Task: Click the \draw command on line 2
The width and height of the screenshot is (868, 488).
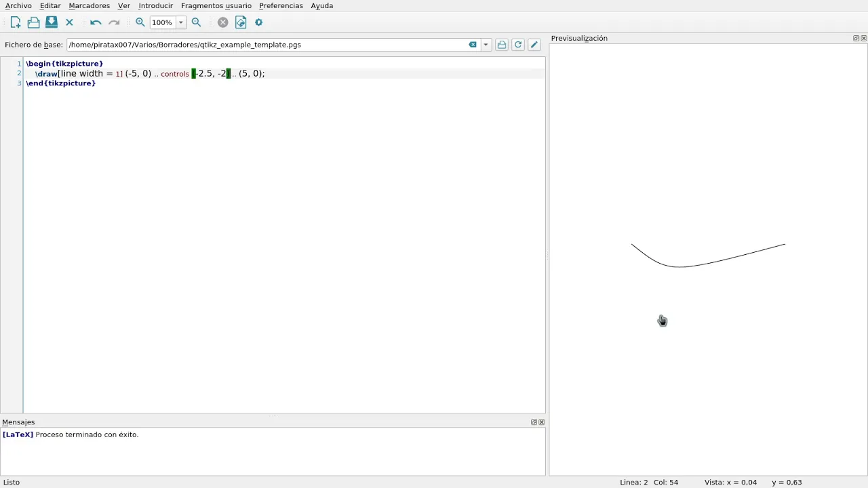Action: point(47,73)
